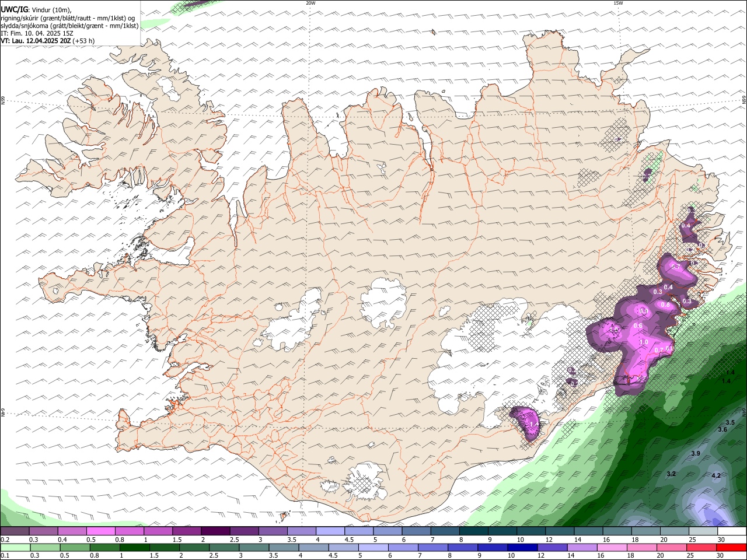
Task: Click the 3.9 precipitation value offshore
Action: [x=696, y=453]
